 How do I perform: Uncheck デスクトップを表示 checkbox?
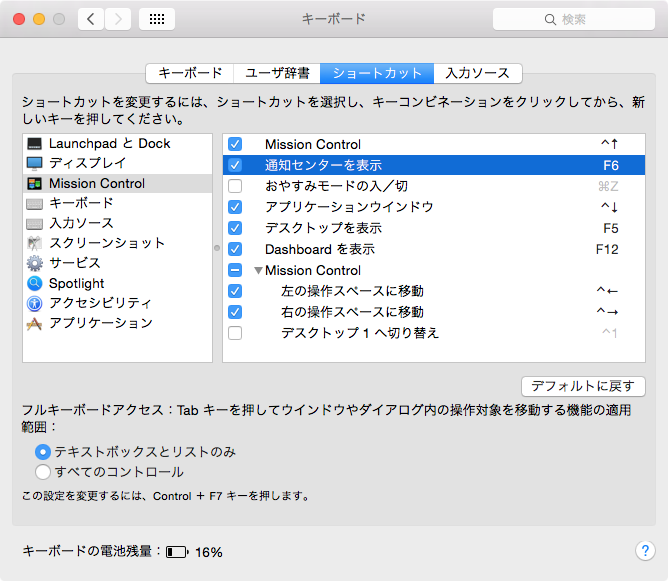(x=235, y=228)
